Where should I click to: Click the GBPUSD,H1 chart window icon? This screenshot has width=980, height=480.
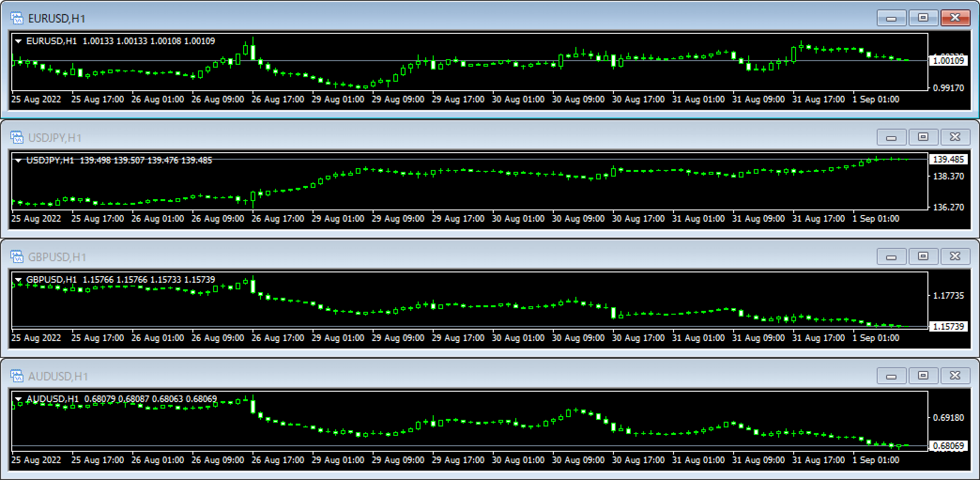(x=17, y=257)
